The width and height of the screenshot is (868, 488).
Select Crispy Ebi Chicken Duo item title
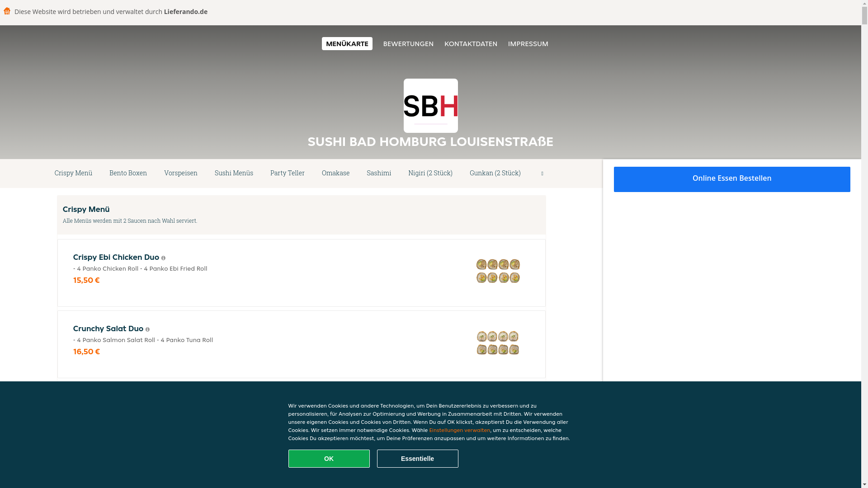pos(116,258)
